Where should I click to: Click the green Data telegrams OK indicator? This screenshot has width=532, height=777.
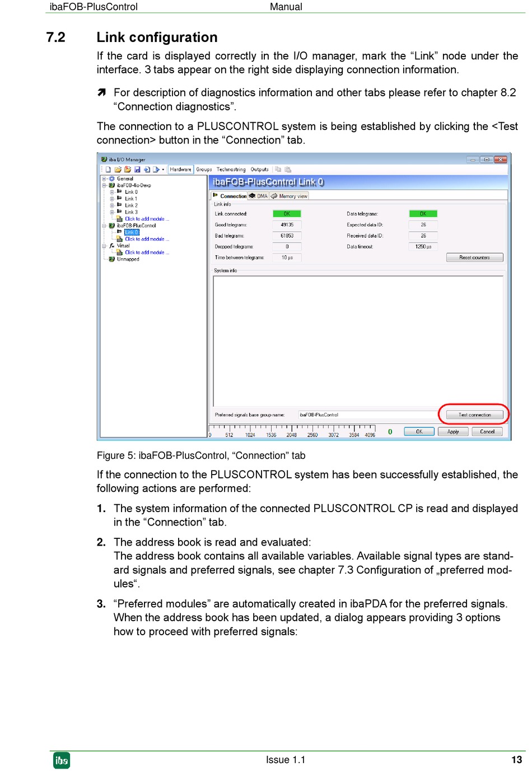(x=423, y=214)
